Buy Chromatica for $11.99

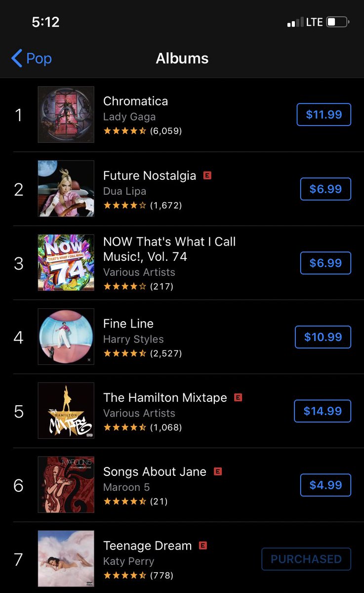coord(324,115)
